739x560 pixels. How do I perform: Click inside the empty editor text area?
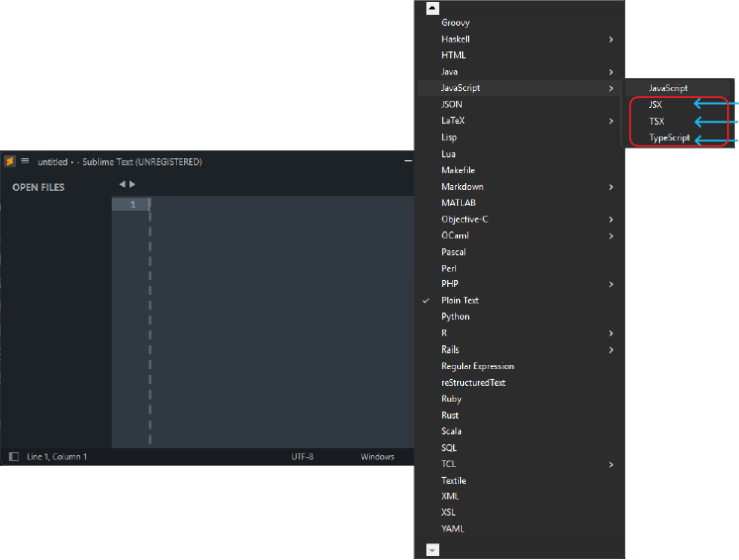283,321
